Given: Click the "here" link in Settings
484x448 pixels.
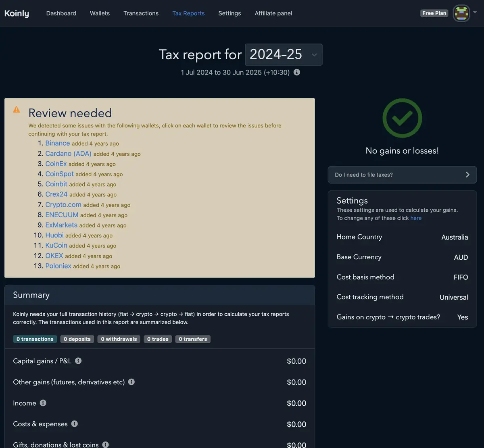Looking at the screenshot, I should click(x=416, y=218).
